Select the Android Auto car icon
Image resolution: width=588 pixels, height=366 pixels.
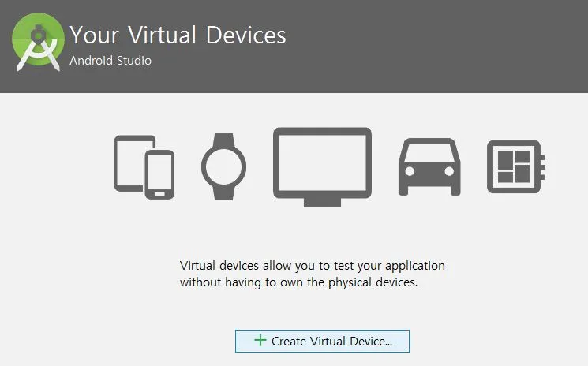429,166
